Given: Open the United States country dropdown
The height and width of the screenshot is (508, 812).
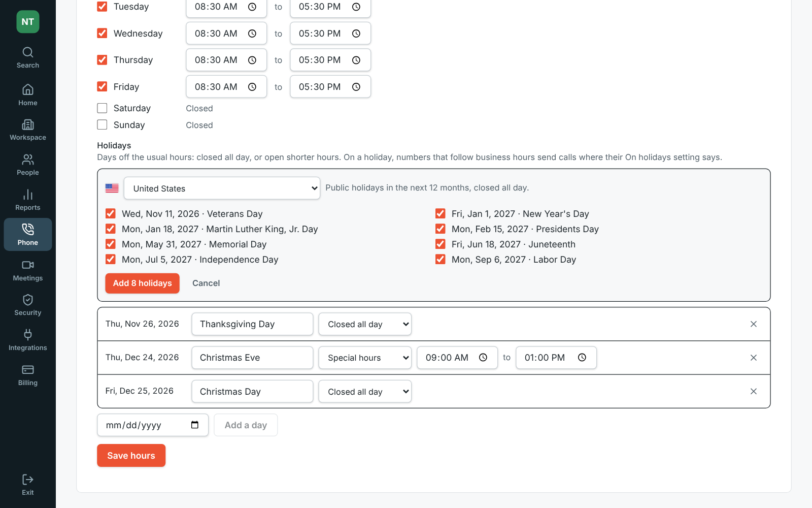Looking at the screenshot, I should pyautogui.click(x=222, y=188).
